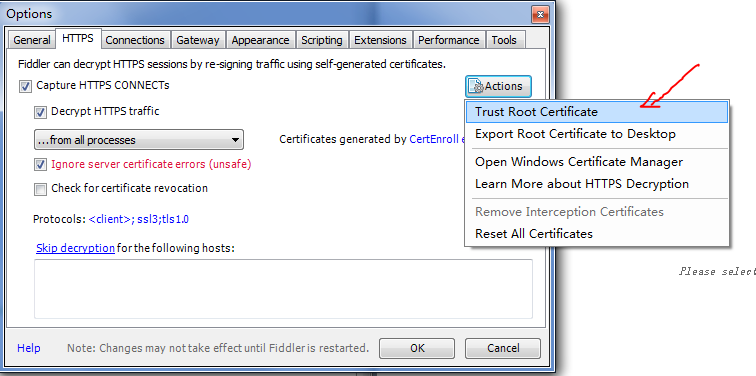Choose Open Windows Certificate Manager
Image resolution: width=756 pixels, height=376 pixels.
point(597,162)
